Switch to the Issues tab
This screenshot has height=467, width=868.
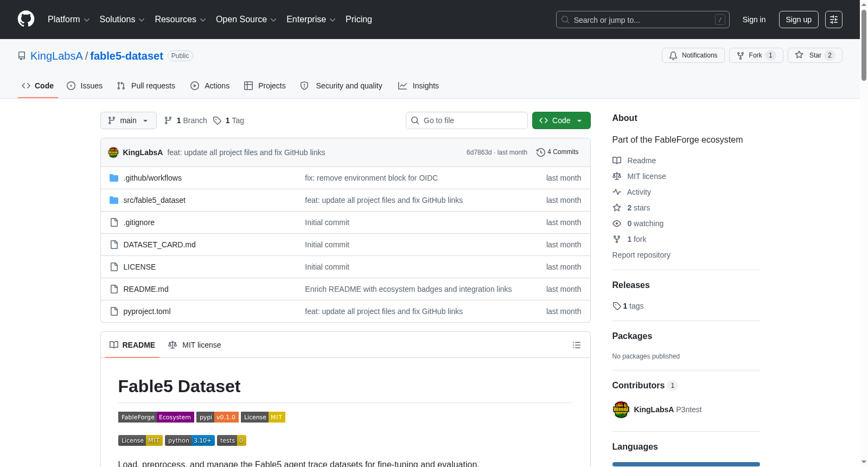[85, 86]
